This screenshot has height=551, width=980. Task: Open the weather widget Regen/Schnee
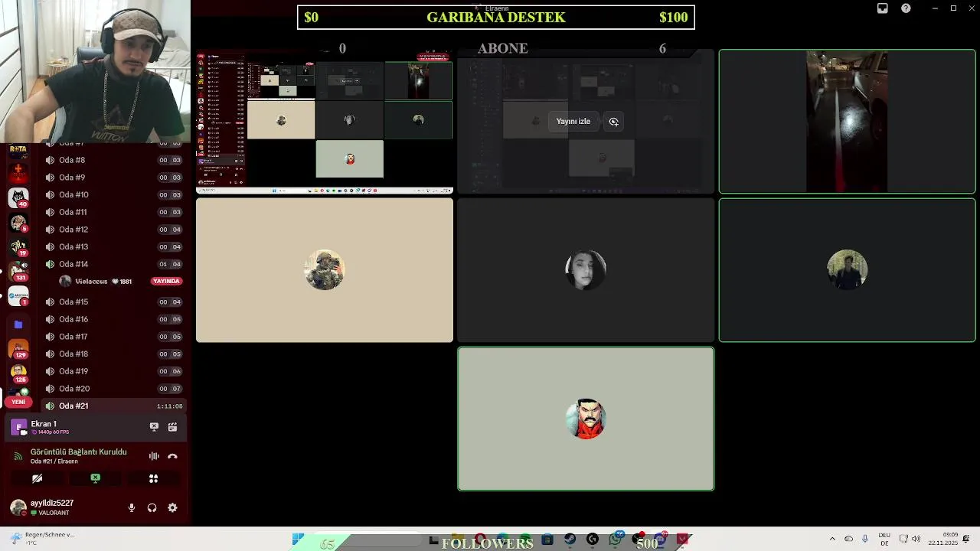pyautogui.click(x=42, y=539)
